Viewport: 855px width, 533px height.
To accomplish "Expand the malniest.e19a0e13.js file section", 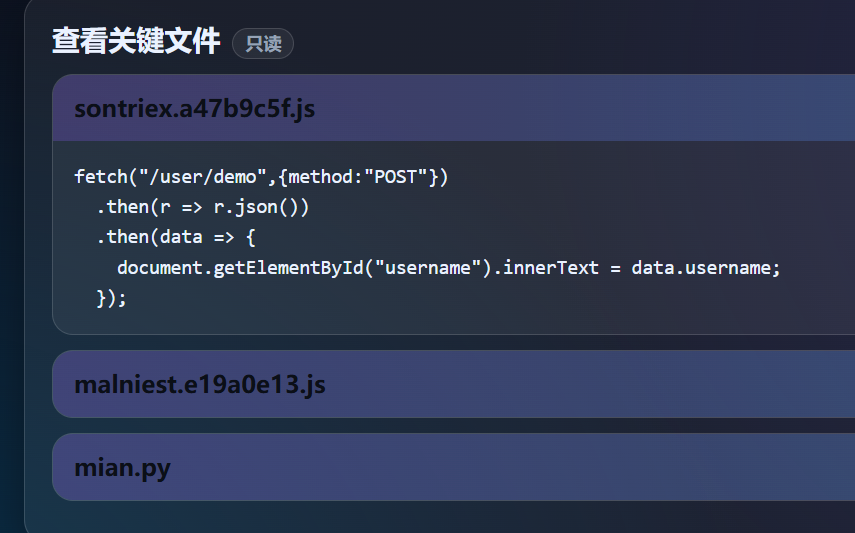I will [x=200, y=384].
